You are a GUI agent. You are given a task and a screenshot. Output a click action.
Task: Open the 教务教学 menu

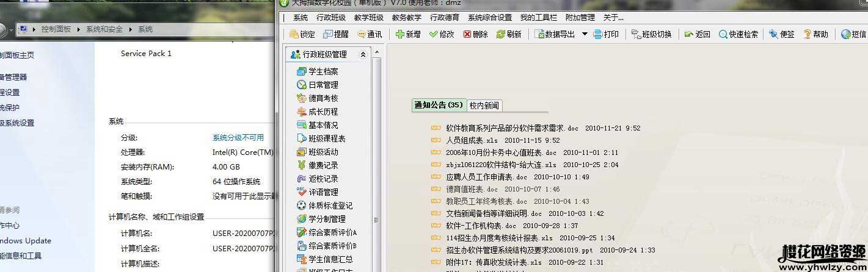click(x=407, y=18)
